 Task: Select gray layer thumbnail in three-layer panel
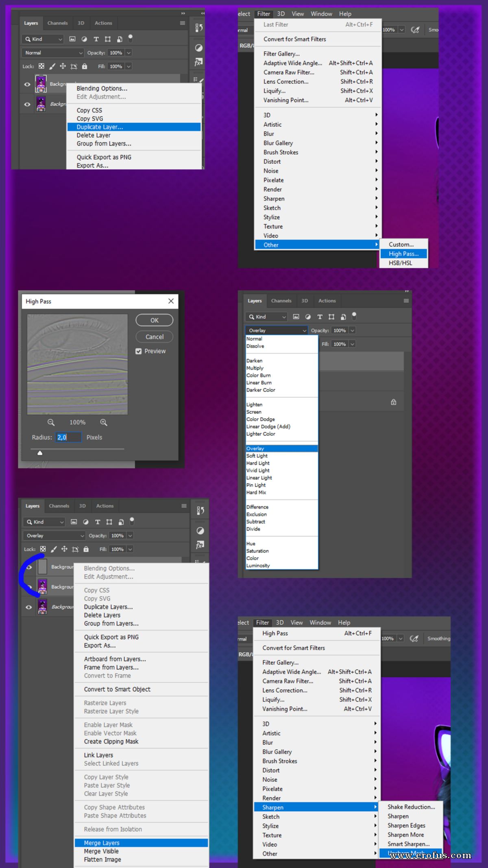[x=42, y=566]
